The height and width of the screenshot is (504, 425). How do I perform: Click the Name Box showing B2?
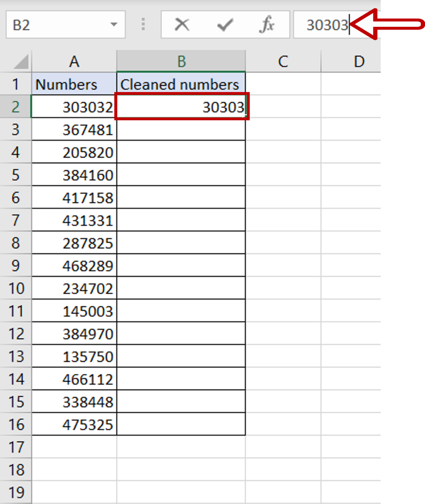coord(66,25)
